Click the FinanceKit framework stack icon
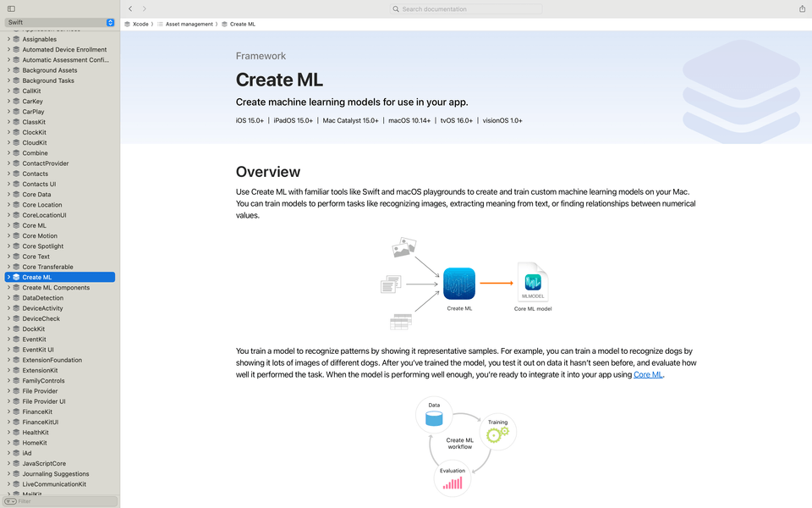This screenshot has height=508, width=812. pos(17,412)
